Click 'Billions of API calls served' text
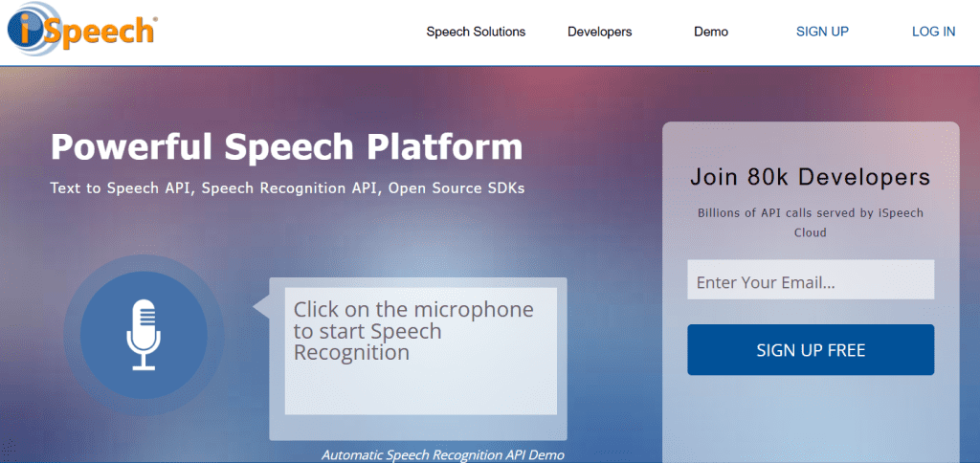Image resolution: width=980 pixels, height=463 pixels. [810, 223]
